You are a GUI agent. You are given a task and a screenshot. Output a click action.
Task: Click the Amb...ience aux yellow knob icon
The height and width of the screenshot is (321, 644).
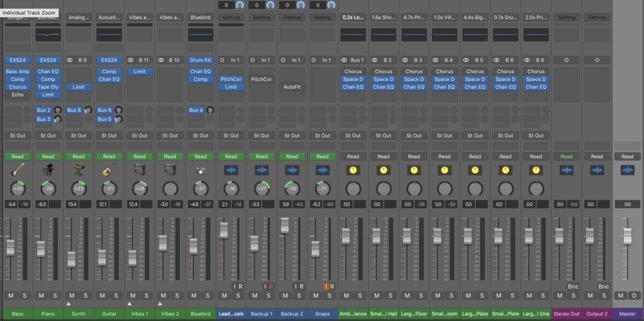coord(353,170)
